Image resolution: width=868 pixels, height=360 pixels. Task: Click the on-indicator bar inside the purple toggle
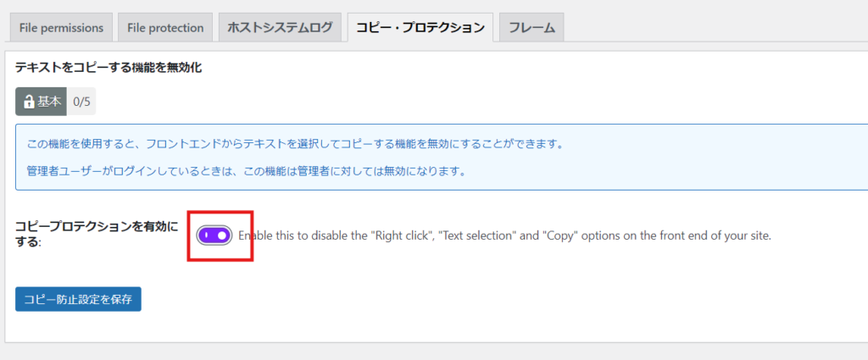206,235
